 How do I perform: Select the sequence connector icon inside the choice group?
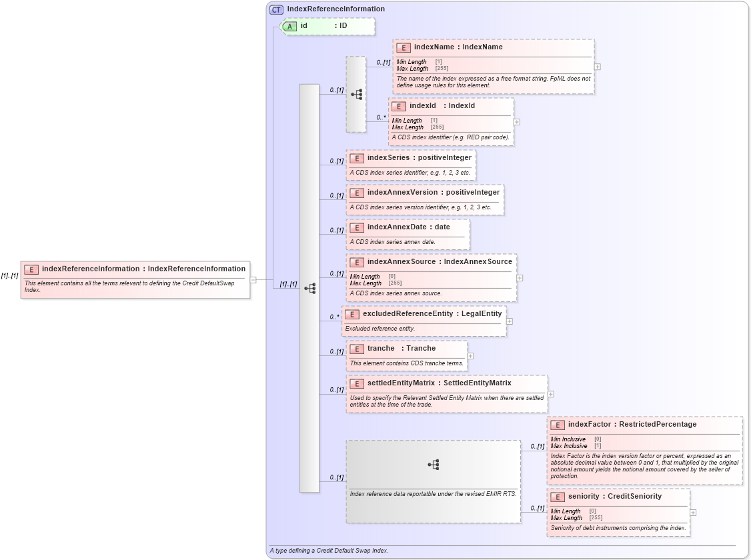coord(357,95)
